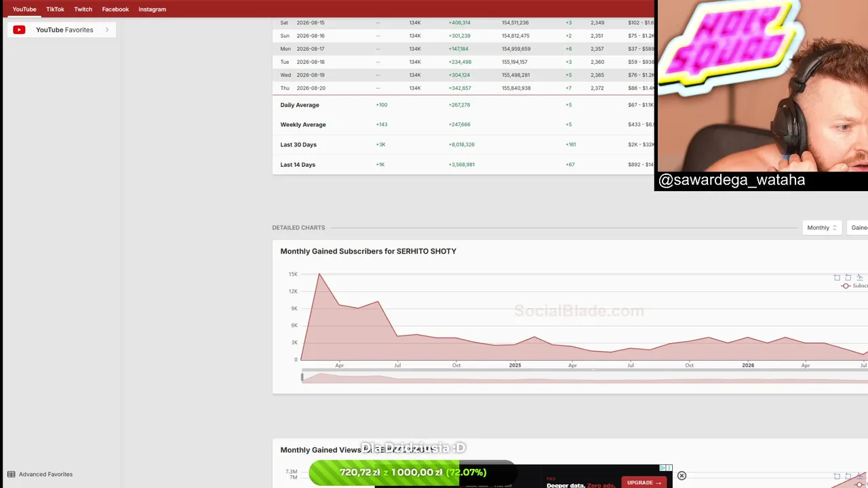Click the Monthly Gained Subscribers for SERHITO SHOTY title

(x=368, y=251)
